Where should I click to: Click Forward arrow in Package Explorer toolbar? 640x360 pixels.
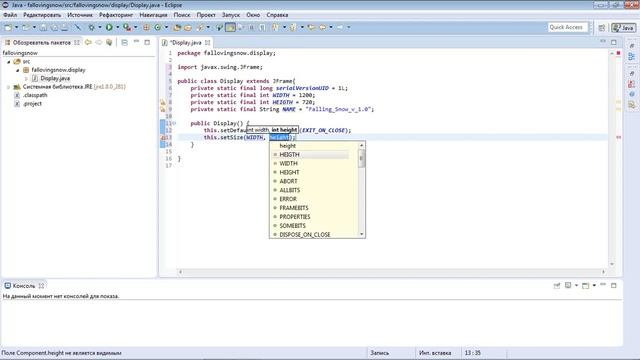pyautogui.click(x=98, y=42)
